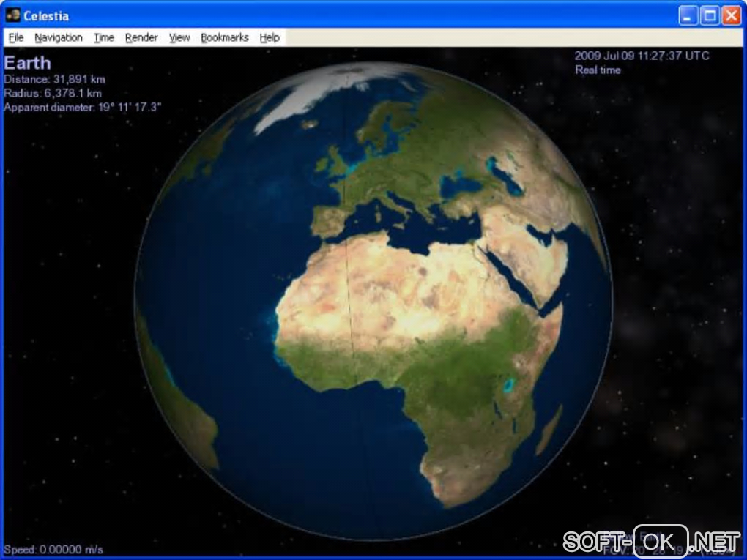Click the 'Distance: 31,891 km' readout
This screenshot has width=747, height=560.
(x=54, y=80)
